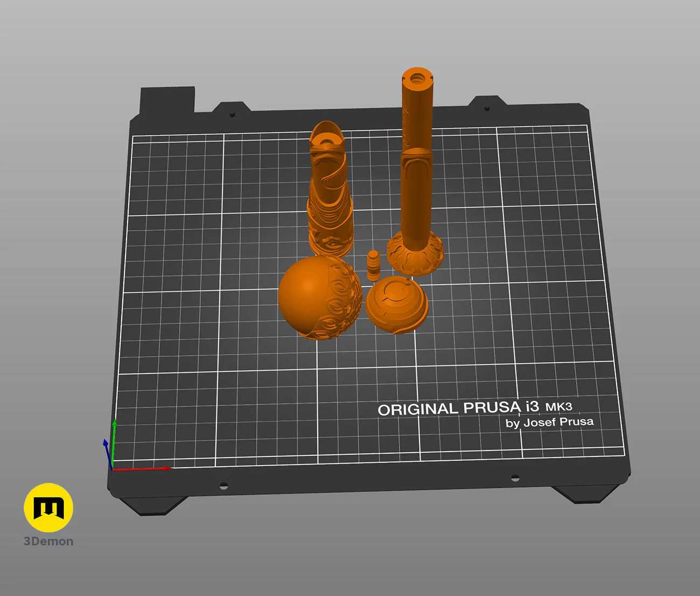This screenshot has width=700, height=596.
Task: Select the orange dome cap model
Action: tap(397, 304)
